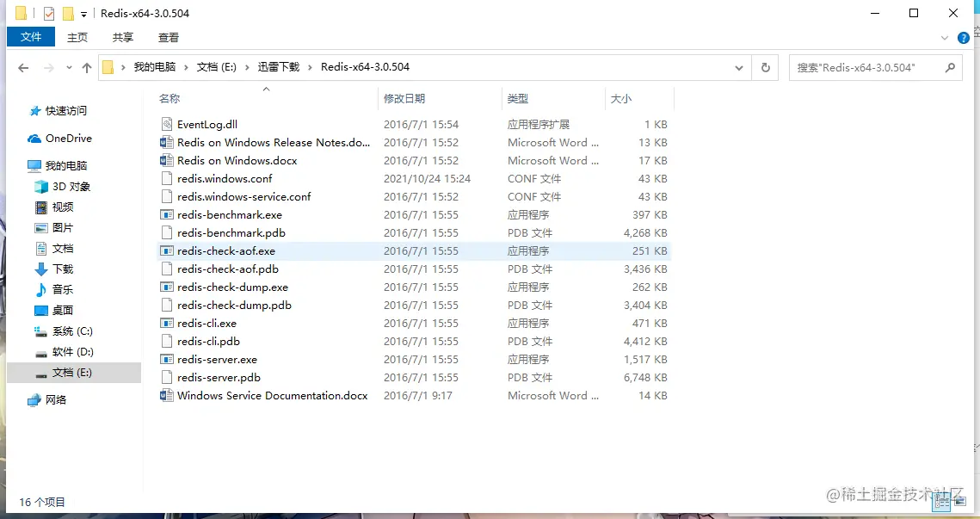Expand the ribbon with the chevron
980x519 pixels.
click(945, 38)
